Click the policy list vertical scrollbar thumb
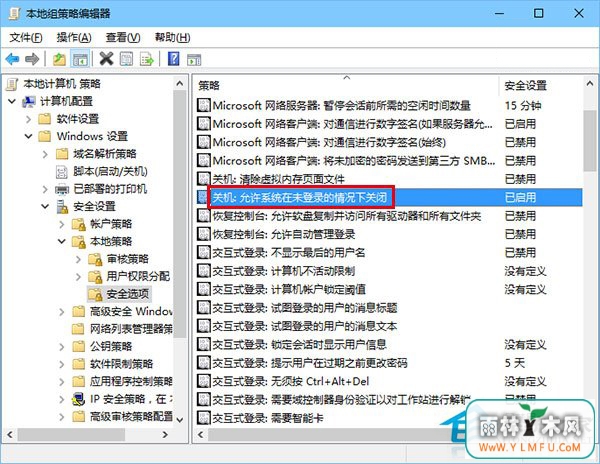The image size is (600, 464). [590, 140]
